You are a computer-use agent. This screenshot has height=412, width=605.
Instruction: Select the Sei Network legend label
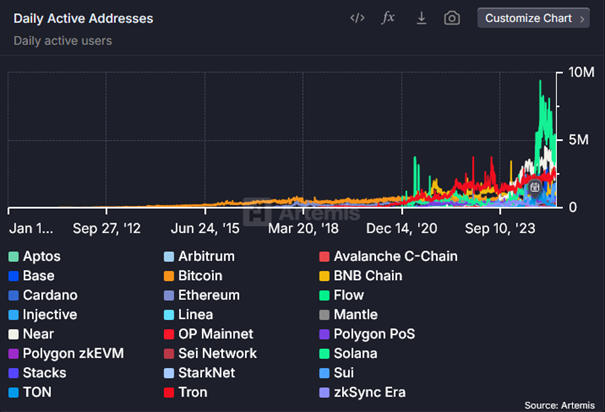point(218,353)
